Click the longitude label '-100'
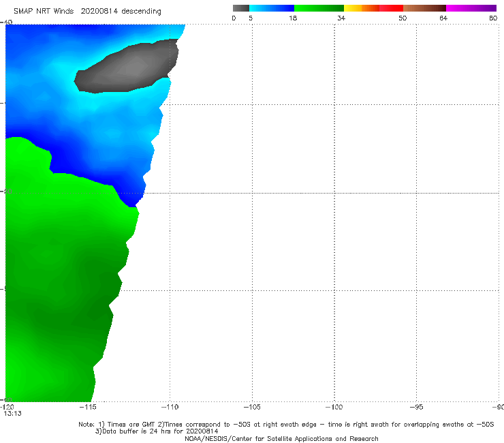The image size is (504, 443). pos(334,407)
